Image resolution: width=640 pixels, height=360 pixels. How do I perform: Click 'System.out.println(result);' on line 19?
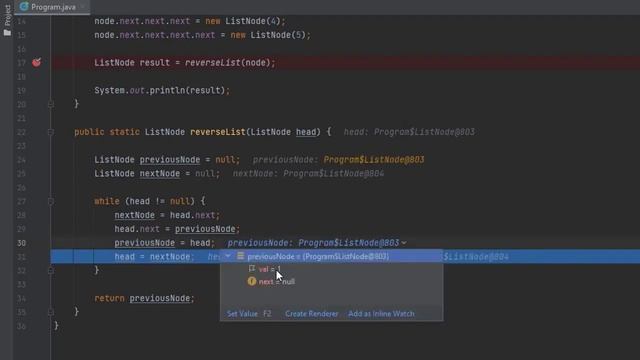click(x=162, y=90)
